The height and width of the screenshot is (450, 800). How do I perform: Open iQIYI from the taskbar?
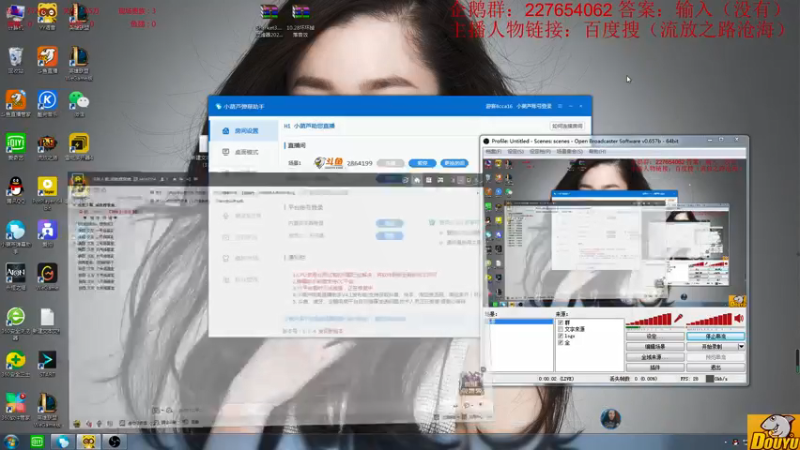point(37,442)
